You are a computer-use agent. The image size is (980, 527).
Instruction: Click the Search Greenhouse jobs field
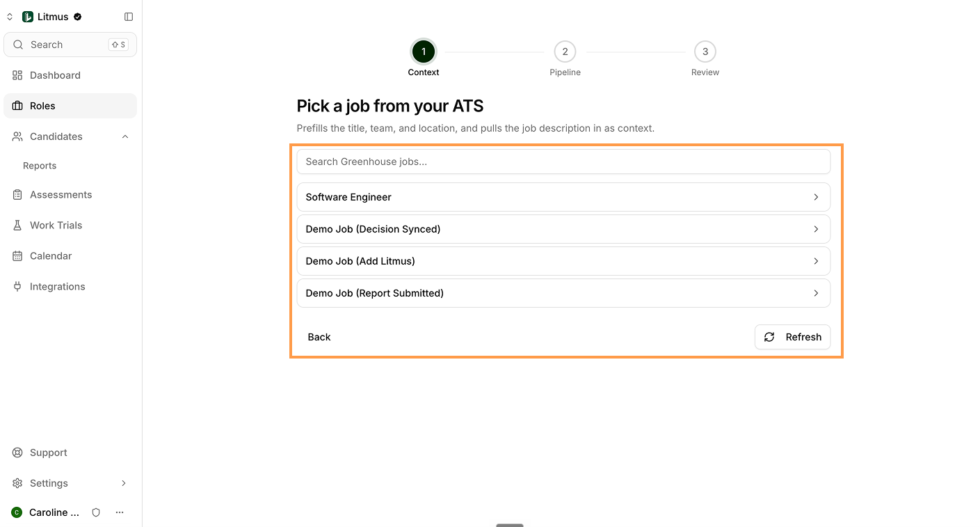(563, 162)
